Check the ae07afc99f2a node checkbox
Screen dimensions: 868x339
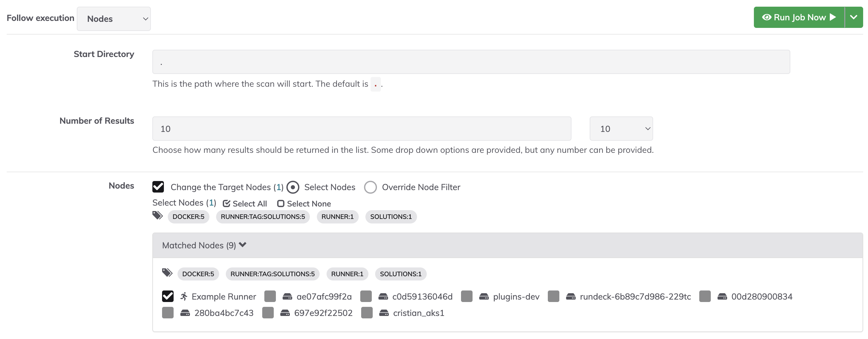tap(270, 296)
